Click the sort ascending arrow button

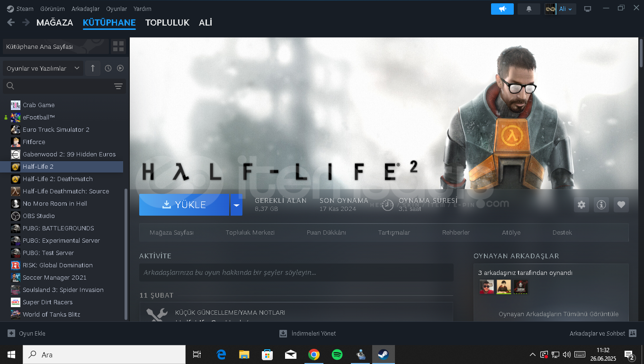[93, 68]
